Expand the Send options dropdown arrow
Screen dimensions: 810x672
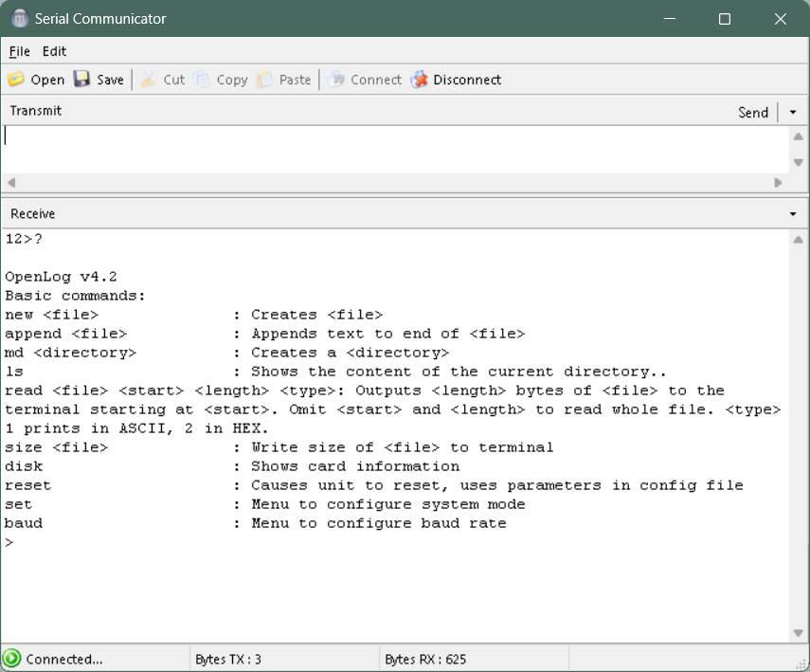click(x=793, y=112)
